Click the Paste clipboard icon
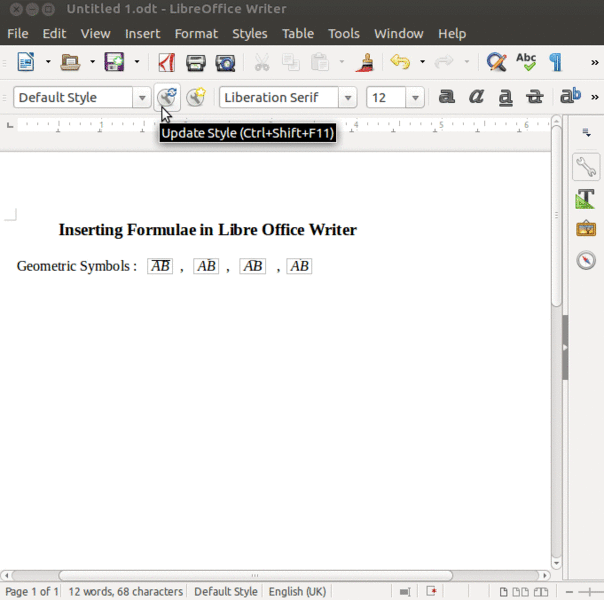This screenshot has width=604, height=600. tap(320, 62)
